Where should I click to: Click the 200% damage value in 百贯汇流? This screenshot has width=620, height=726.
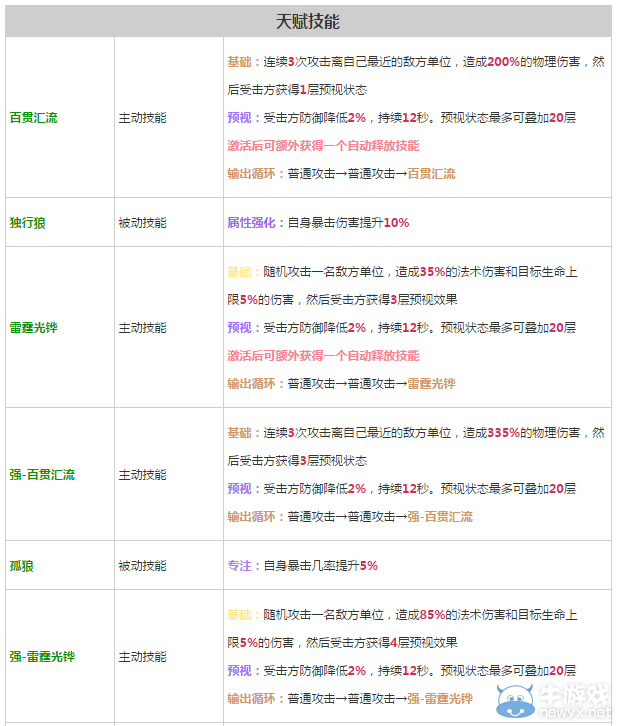pos(503,62)
